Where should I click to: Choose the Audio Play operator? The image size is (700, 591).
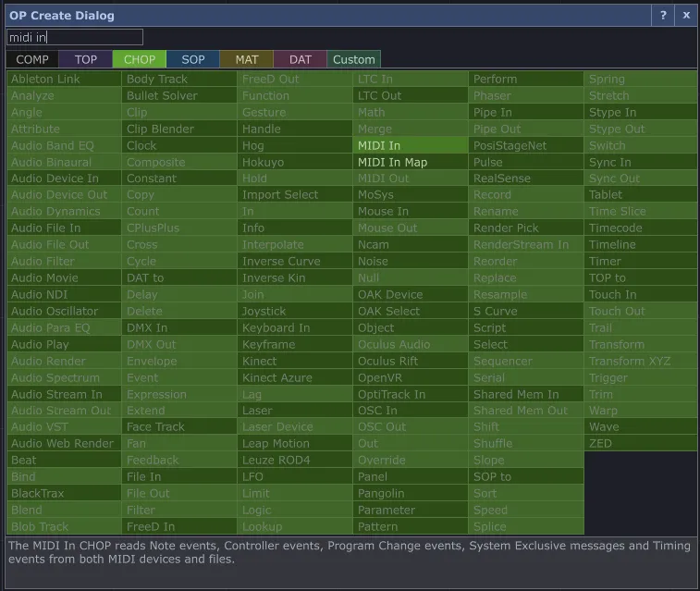coord(64,345)
